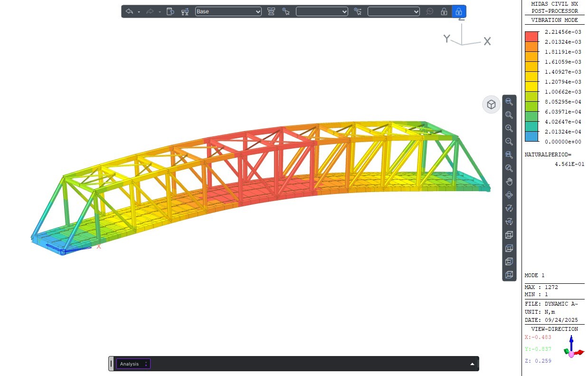
Task: Select the Zoom Window magnifier icon
Action: pos(509,115)
